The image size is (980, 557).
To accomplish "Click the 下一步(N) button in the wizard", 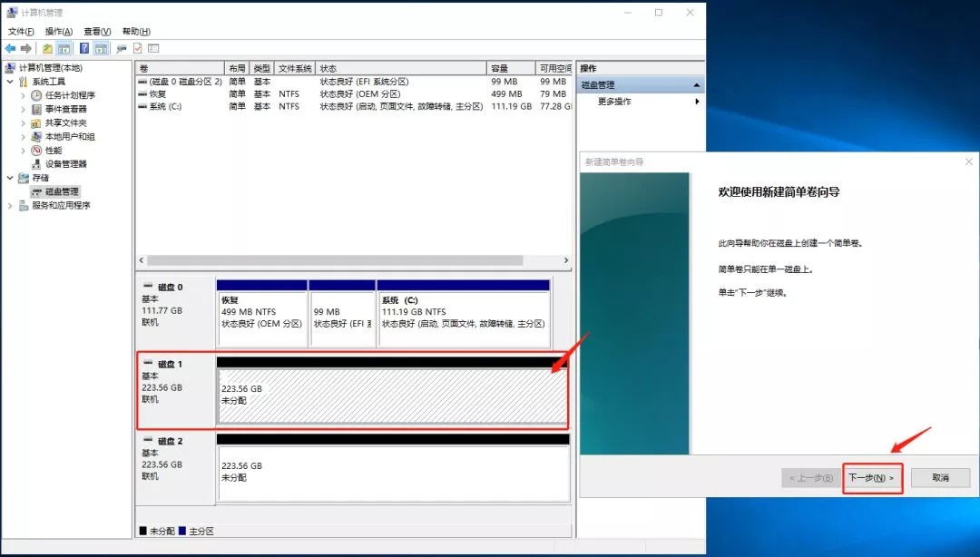I will coord(870,478).
